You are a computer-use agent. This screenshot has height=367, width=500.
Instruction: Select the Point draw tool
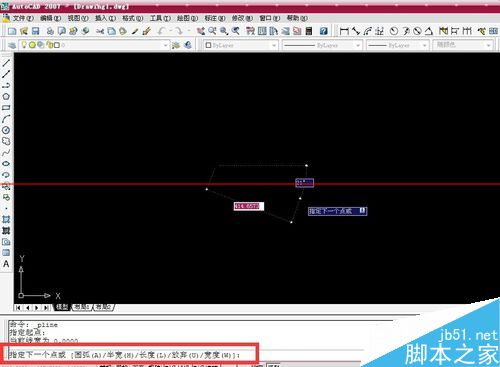click(x=6, y=208)
